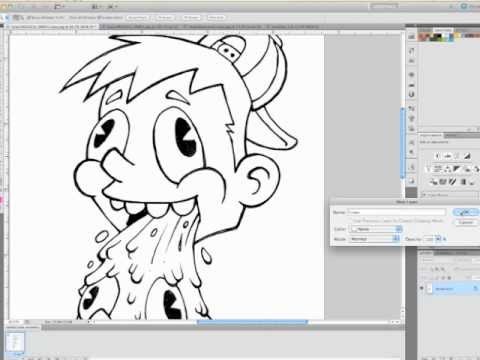Click the Actual Pixels button
480x360 pixels.
(137, 17)
